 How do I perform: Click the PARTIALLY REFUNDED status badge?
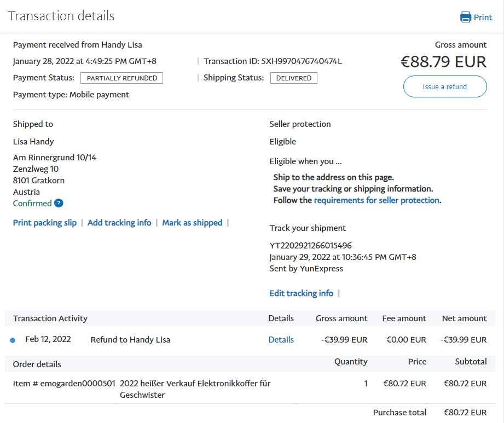tap(121, 78)
